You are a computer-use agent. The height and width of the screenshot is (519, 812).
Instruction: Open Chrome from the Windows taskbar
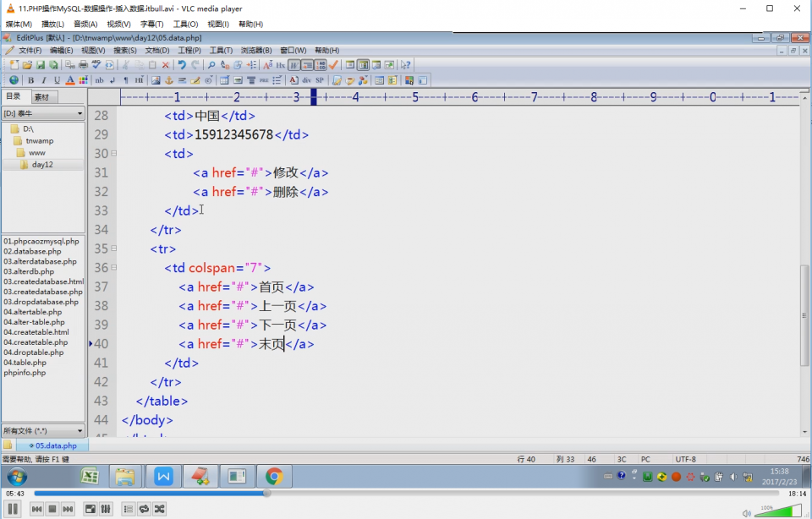274,476
